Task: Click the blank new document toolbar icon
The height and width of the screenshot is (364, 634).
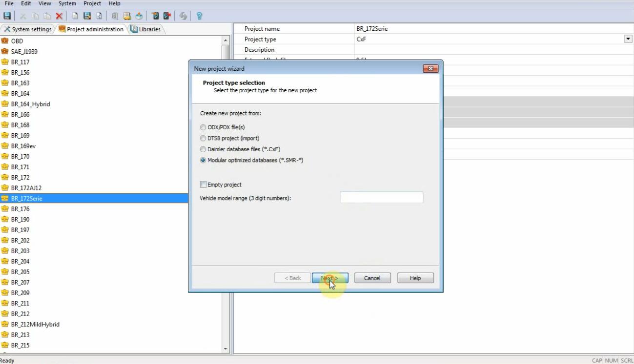Action: pos(75,16)
